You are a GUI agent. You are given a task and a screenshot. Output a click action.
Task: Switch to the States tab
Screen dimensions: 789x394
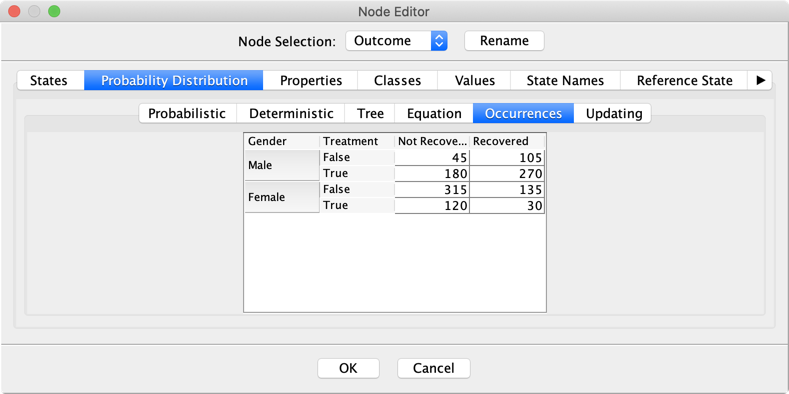49,81
